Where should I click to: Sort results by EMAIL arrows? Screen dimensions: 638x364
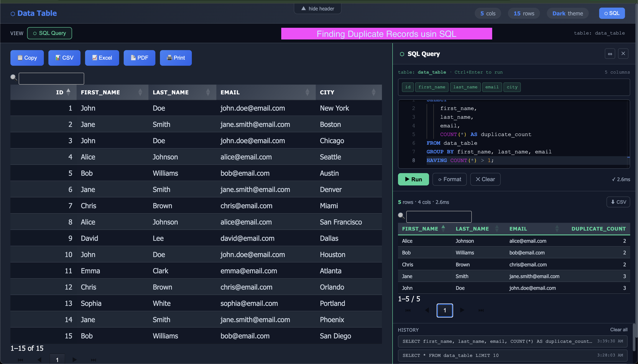[x=557, y=229]
